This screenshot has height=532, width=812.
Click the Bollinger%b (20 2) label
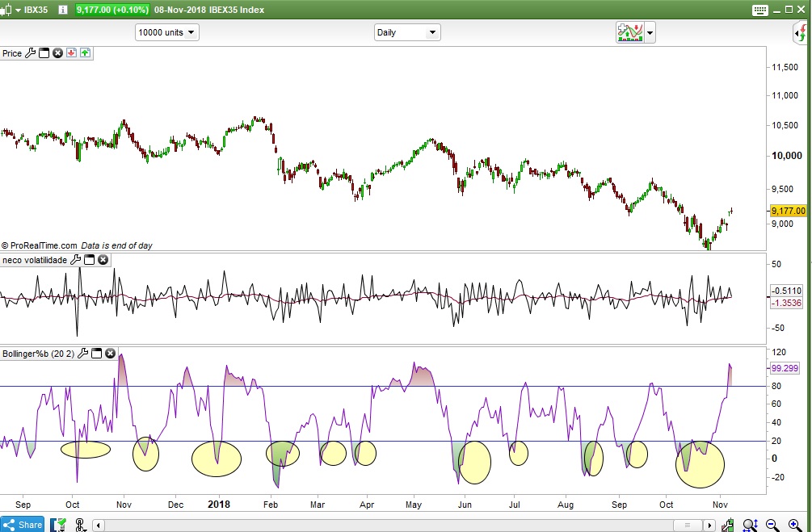pos(38,354)
